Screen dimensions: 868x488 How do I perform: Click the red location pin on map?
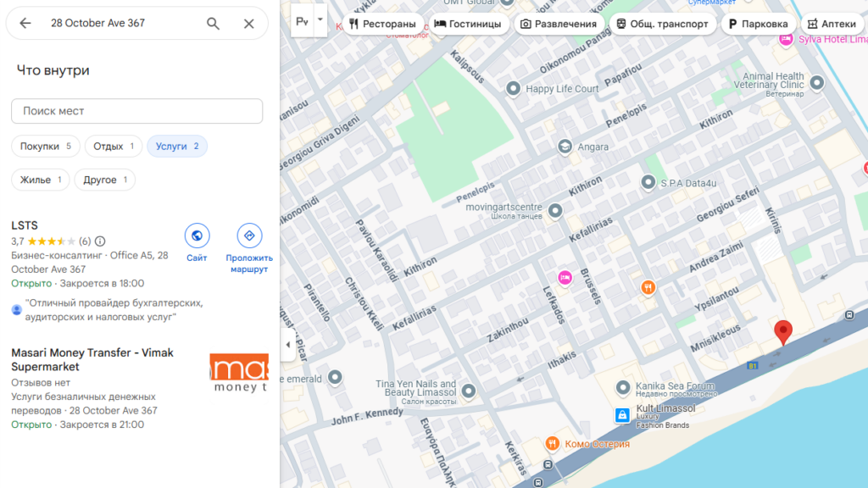(x=782, y=332)
